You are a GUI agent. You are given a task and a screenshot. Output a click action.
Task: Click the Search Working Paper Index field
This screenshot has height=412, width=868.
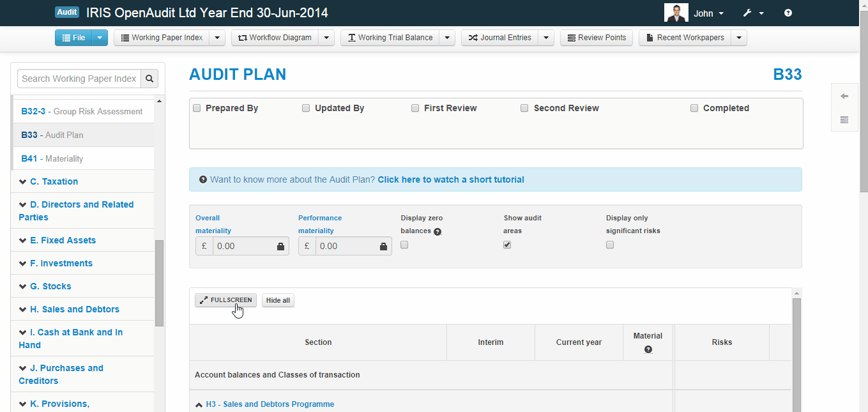point(79,79)
